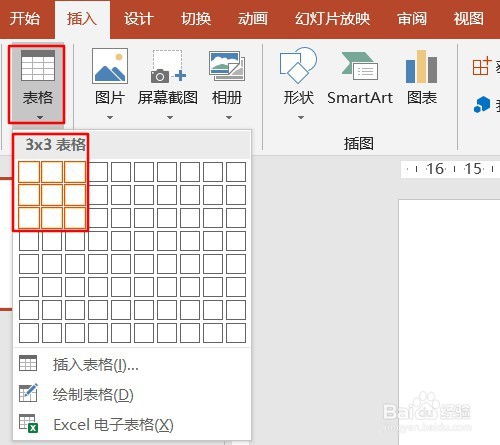Click the 插入表格 grid icon

pos(28,363)
